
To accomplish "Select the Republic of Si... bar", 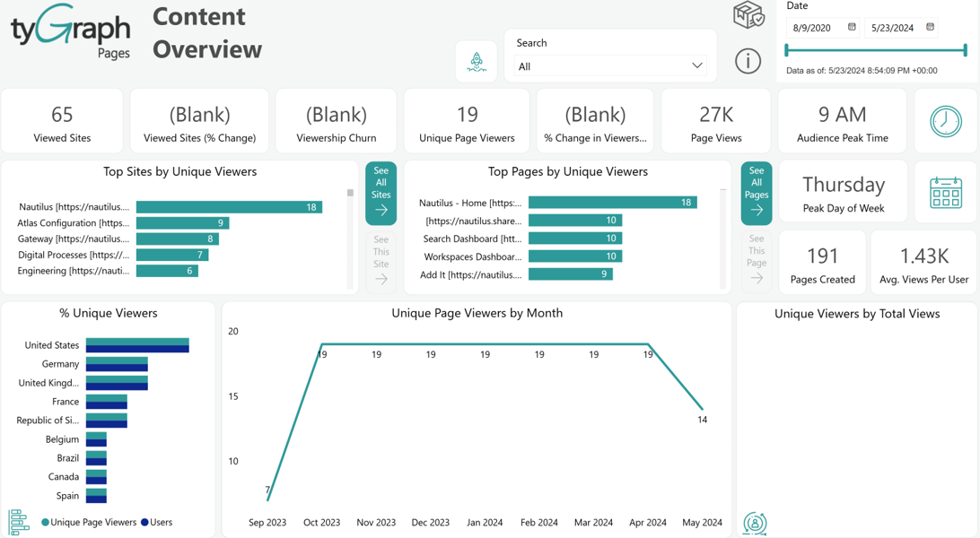I will (x=106, y=420).
